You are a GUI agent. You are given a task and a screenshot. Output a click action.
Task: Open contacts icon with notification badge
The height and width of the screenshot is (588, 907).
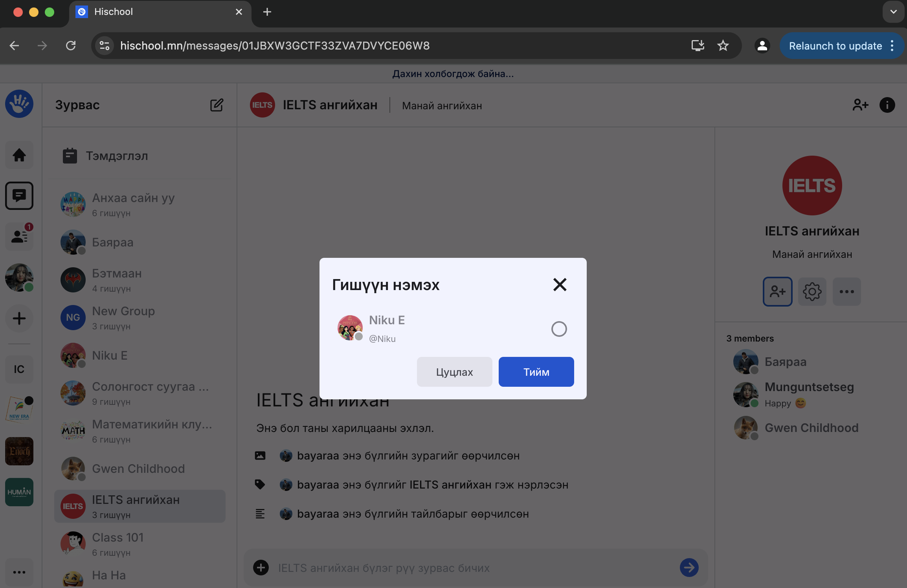pyautogui.click(x=19, y=236)
